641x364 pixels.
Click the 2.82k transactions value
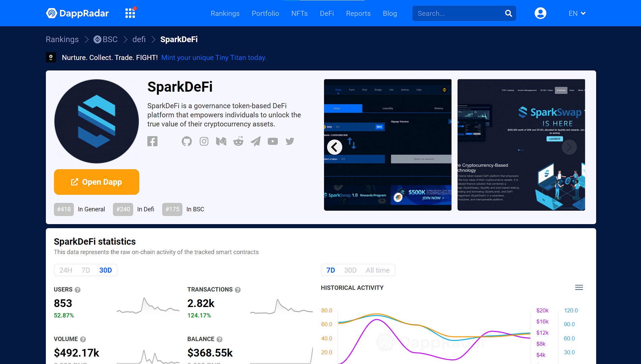point(201,303)
